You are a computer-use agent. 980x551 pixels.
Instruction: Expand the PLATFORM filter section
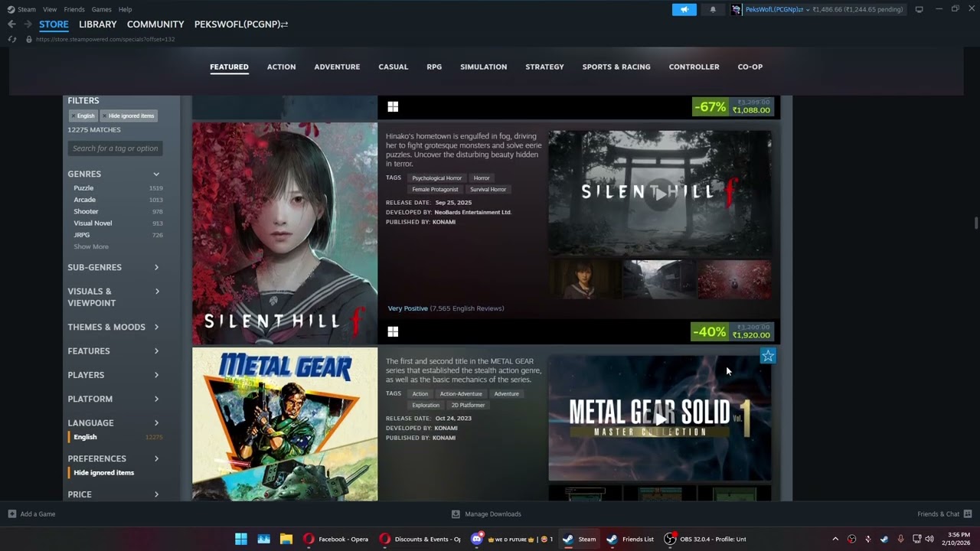115,399
